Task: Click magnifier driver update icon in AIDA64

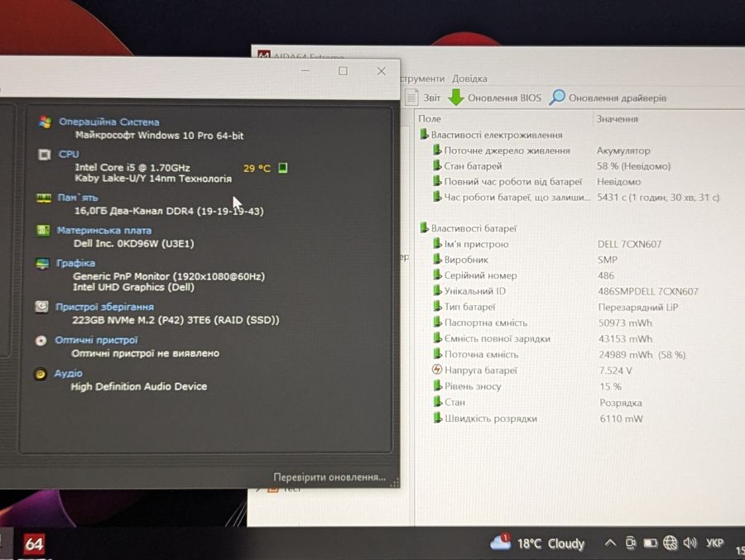Action: 557,98
